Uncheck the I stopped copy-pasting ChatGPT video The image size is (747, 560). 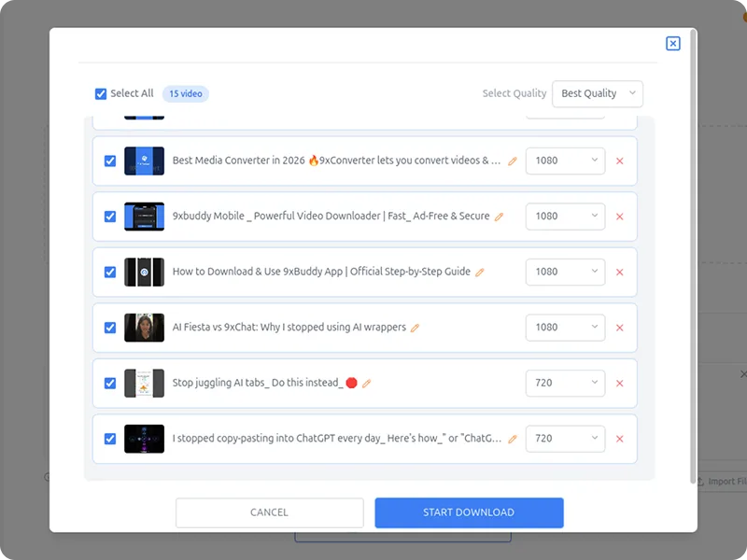106,439
